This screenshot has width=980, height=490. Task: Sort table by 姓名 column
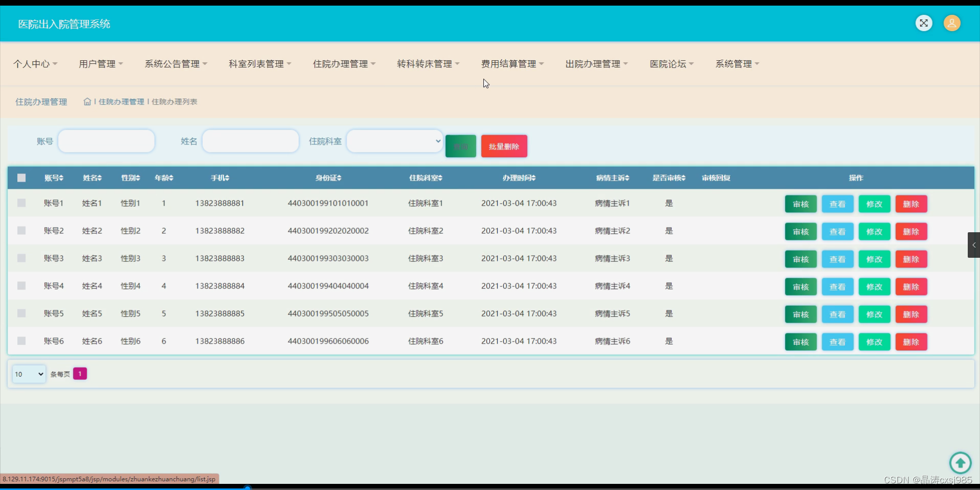92,178
